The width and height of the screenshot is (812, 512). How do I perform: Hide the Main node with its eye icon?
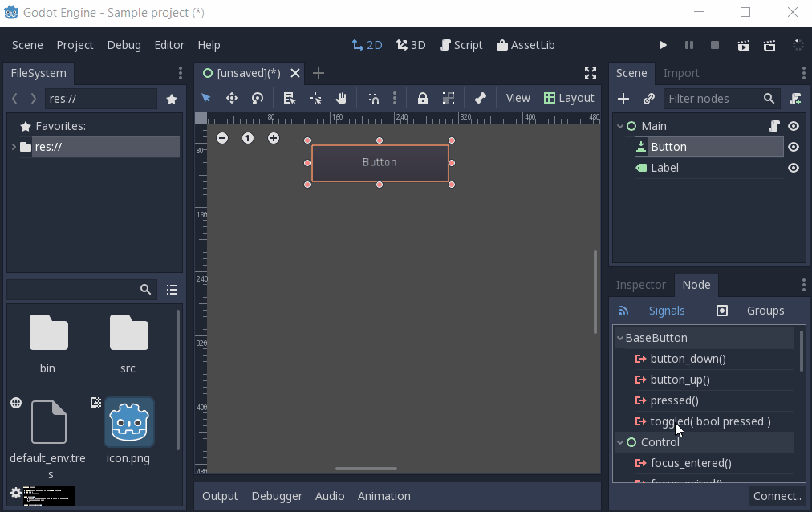(x=793, y=126)
